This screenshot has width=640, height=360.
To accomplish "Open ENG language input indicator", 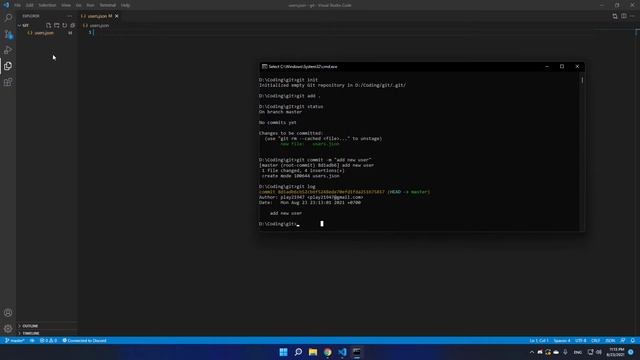I will (578, 352).
